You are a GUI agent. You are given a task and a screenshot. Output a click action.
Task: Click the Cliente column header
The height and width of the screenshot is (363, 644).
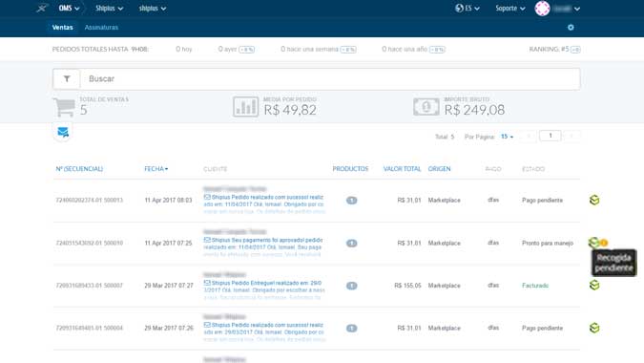(x=216, y=169)
